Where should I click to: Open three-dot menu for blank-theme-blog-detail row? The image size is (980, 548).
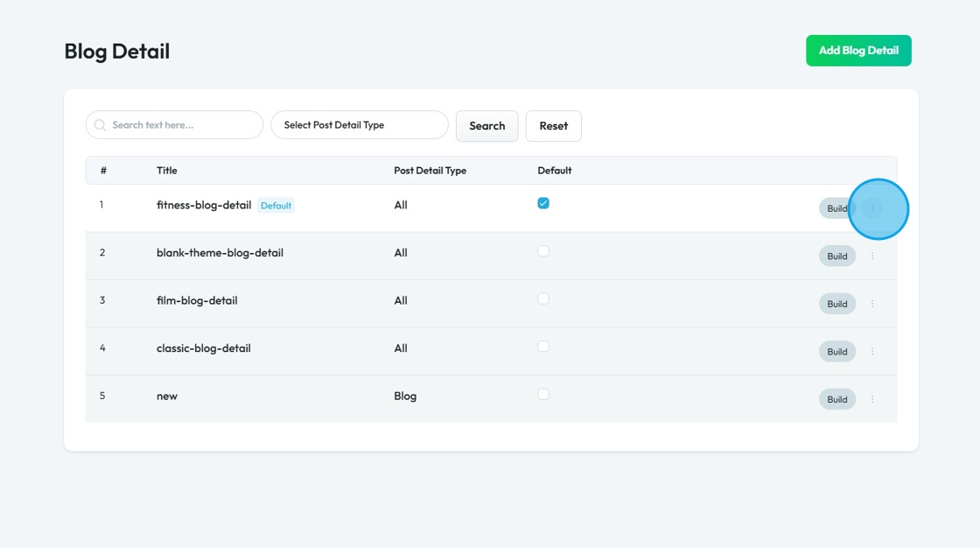[871, 256]
